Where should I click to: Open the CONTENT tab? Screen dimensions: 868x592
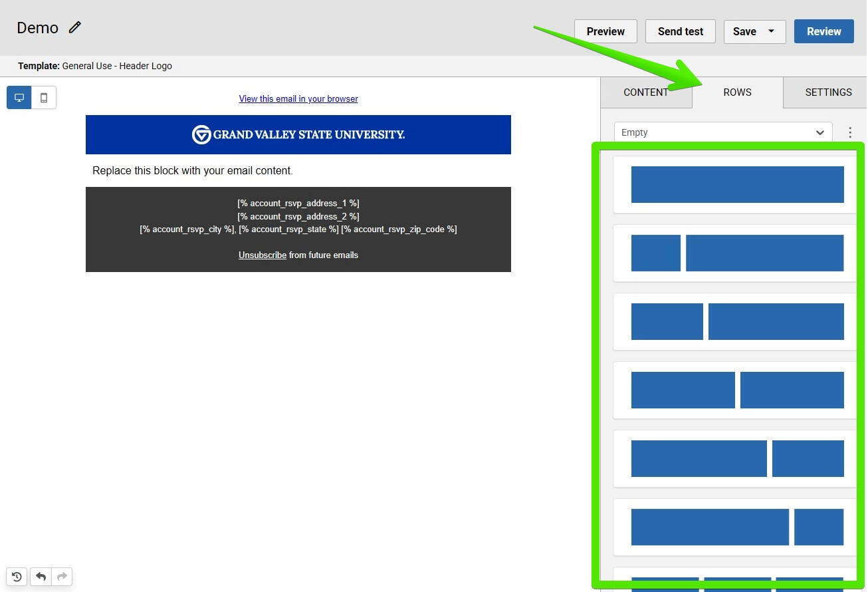[x=645, y=92]
